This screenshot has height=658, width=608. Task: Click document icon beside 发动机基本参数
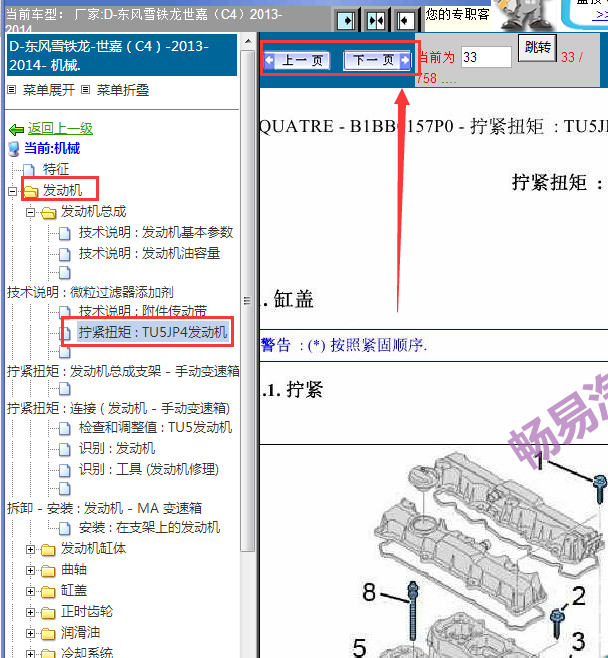(x=65, y=233)
